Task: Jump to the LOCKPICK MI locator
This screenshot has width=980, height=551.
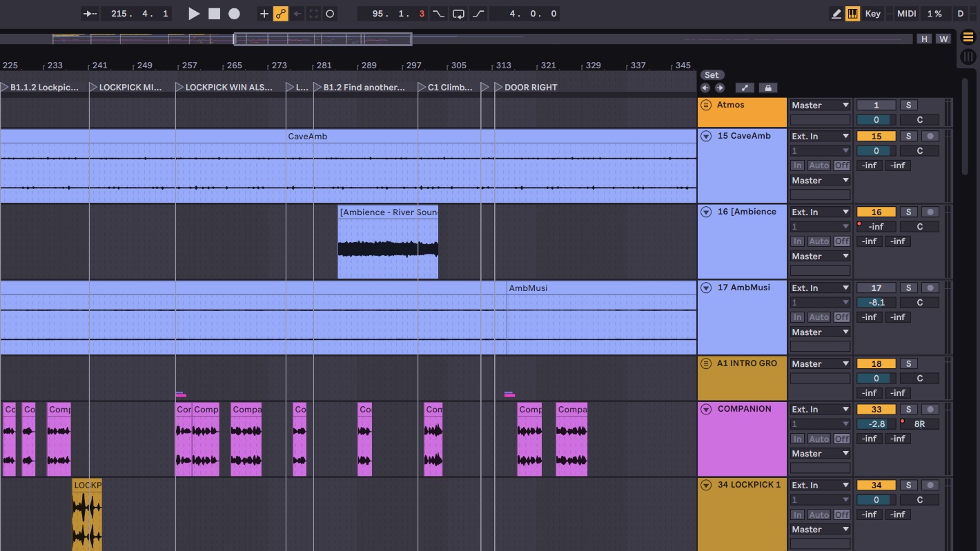Action: 125,87
